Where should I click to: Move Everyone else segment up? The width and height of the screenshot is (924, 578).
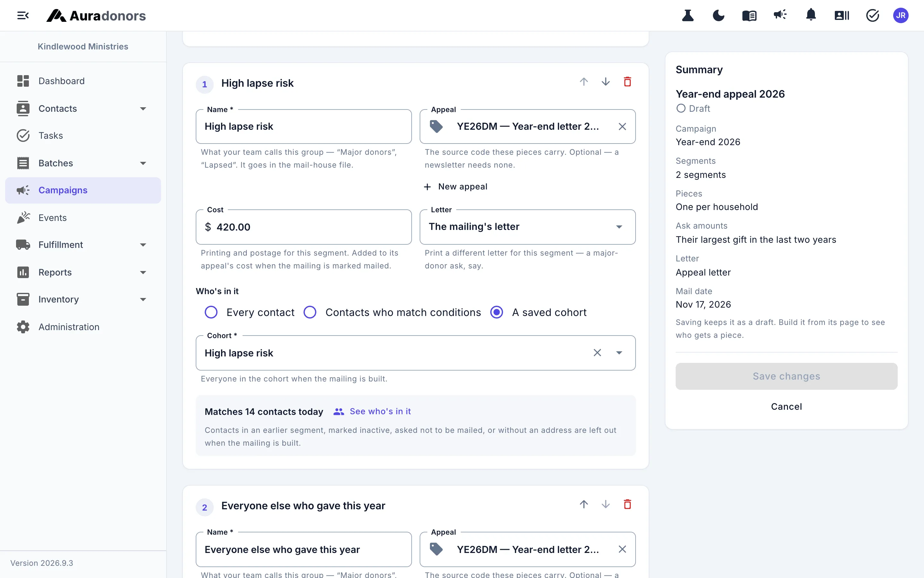(583, 504)
